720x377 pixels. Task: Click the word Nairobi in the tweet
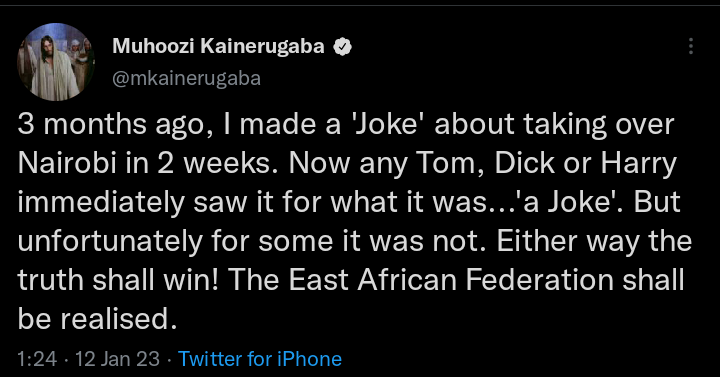coord(67,163)
